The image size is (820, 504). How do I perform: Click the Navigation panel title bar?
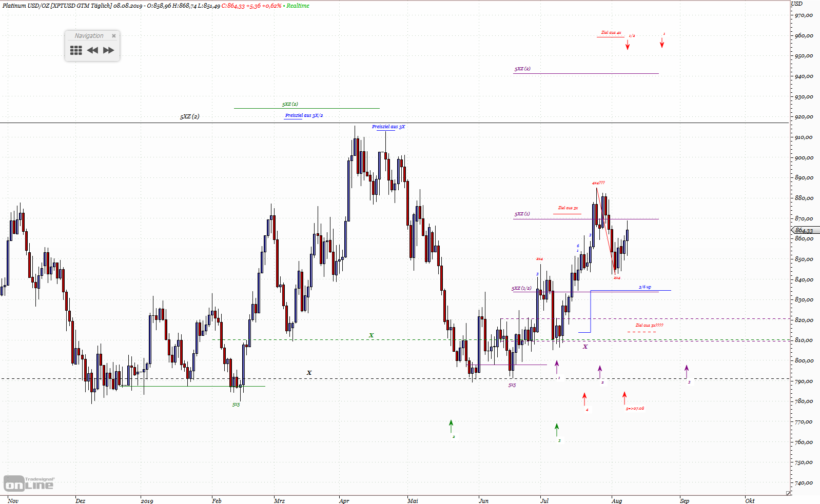pos(89,36)
